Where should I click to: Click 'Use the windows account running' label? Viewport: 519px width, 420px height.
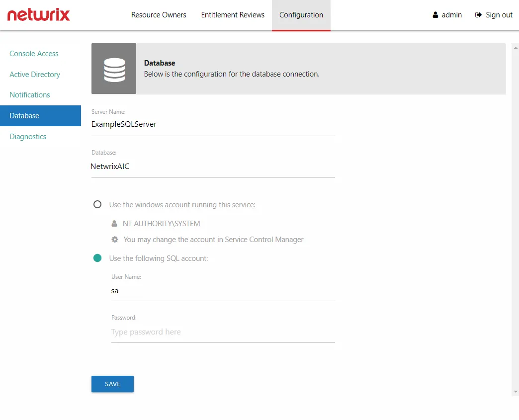182,205
